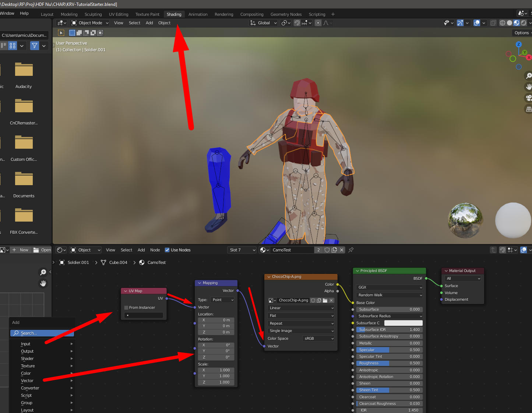
Task: Click the file browser filter funnel icon
Action: coord(35,46)
